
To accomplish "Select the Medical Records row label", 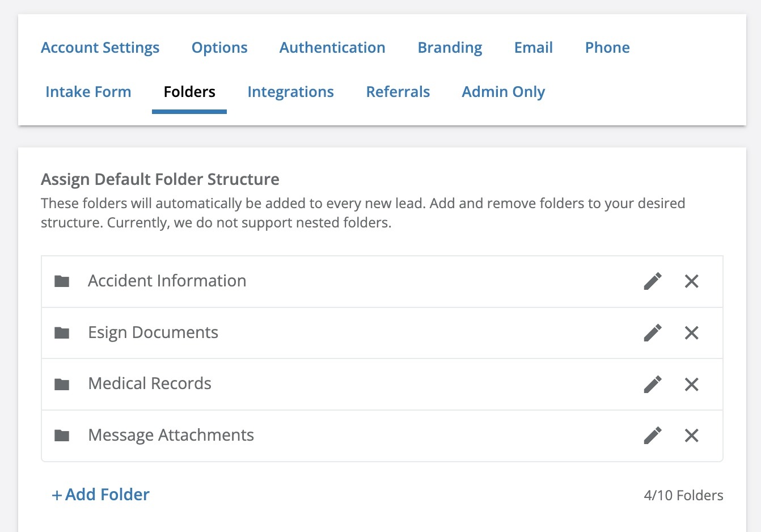I will [150, 383].
